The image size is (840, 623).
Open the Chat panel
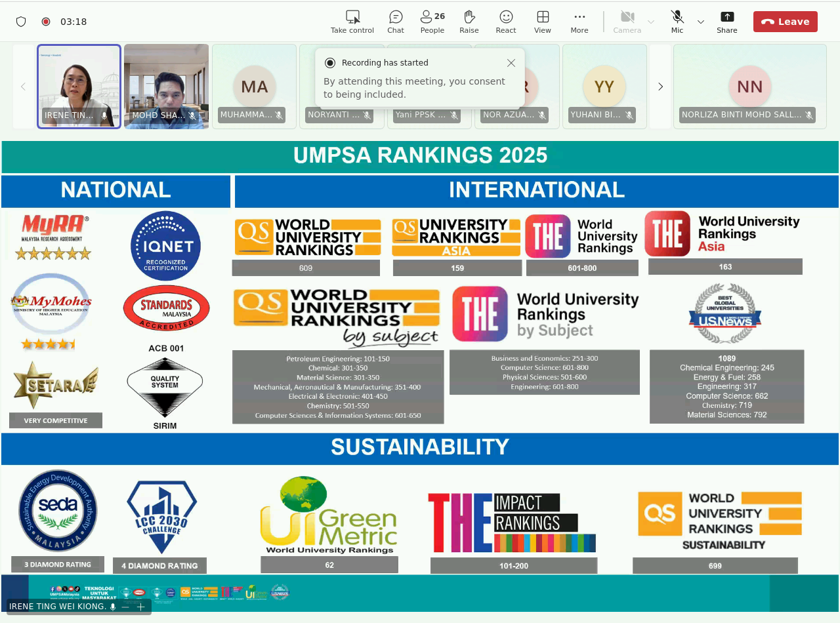pos(396,22)
